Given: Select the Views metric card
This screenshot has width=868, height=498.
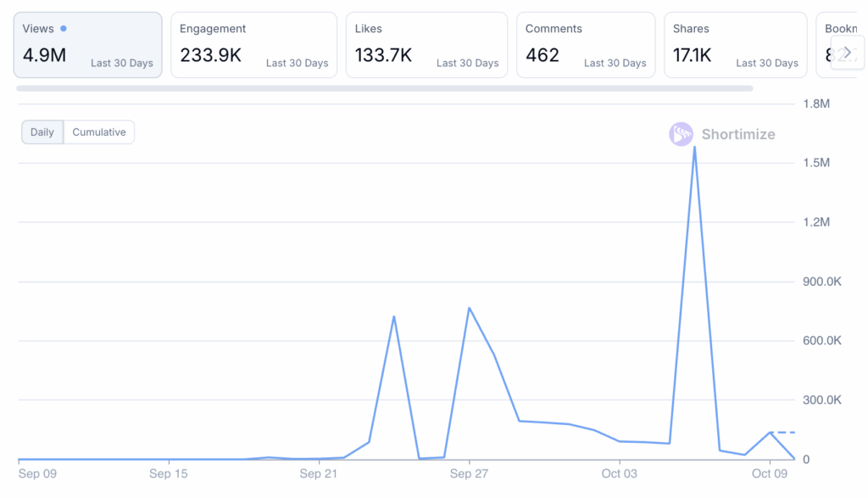Looking at the screenshot, I should pyautogui.click(x=88, y=45).
